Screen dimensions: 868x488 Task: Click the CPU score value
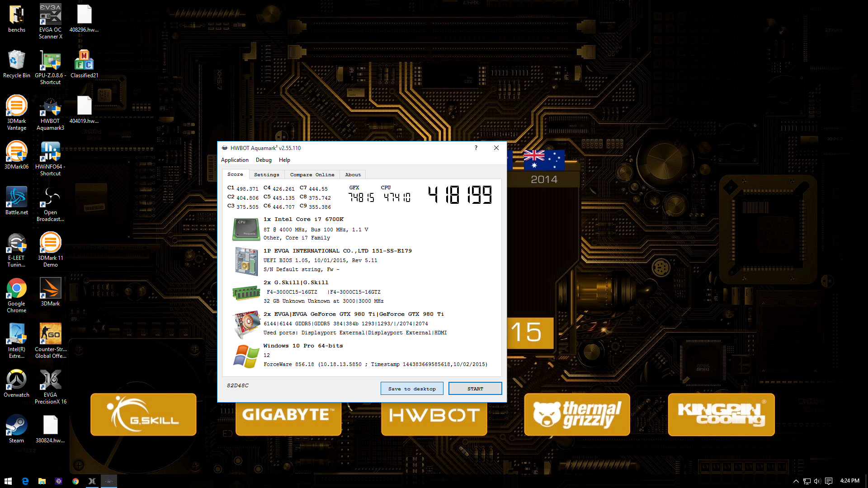[397, 197]
